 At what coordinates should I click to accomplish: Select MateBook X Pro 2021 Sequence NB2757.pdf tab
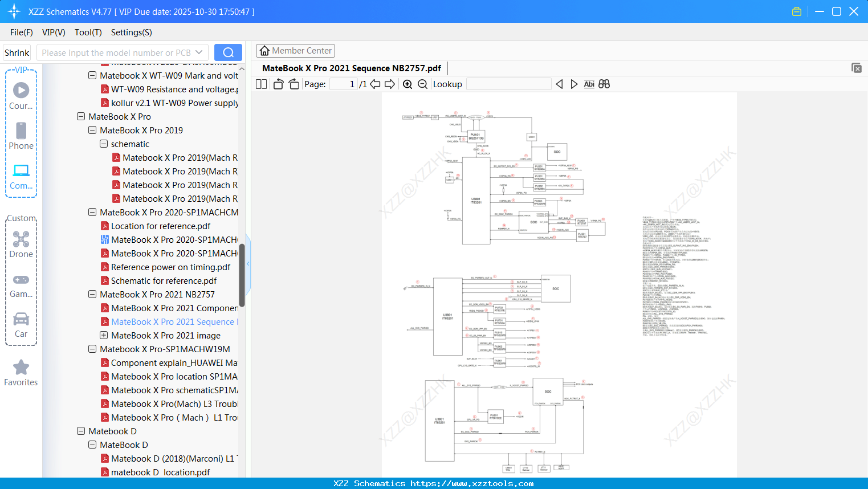pyautogui.click(x=352, y=68)
